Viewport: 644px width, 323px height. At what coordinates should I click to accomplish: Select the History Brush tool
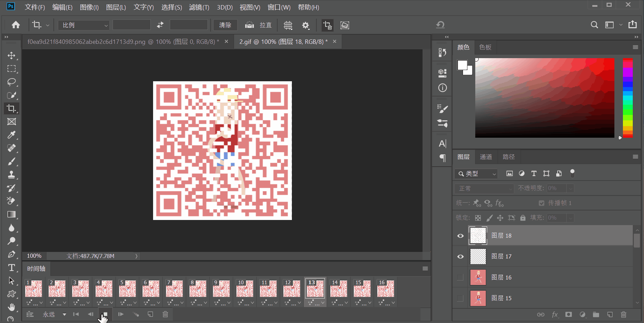click(x=12, y=188)
